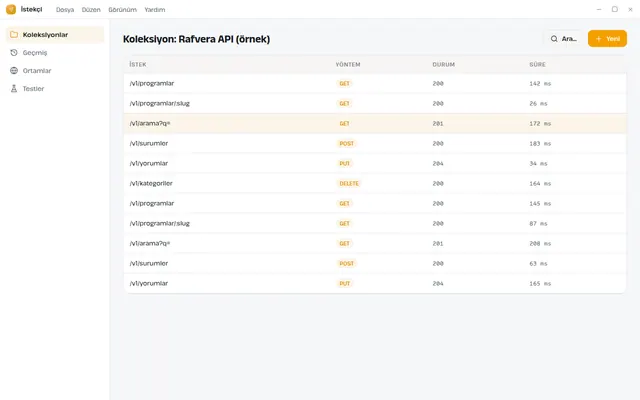Select /v1/programlar/:slug request with 87 ms
The image size is (640, 400).
click(375, 223)
